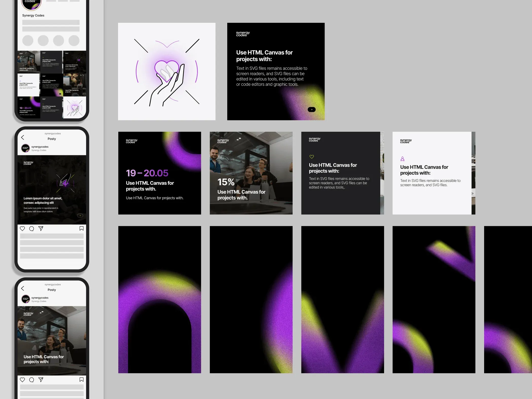The height and width of the screenshot is (399, 532).
Task: Open the 19–20.05 thumbnail in profile grid
Action: (x=29, y=107)
